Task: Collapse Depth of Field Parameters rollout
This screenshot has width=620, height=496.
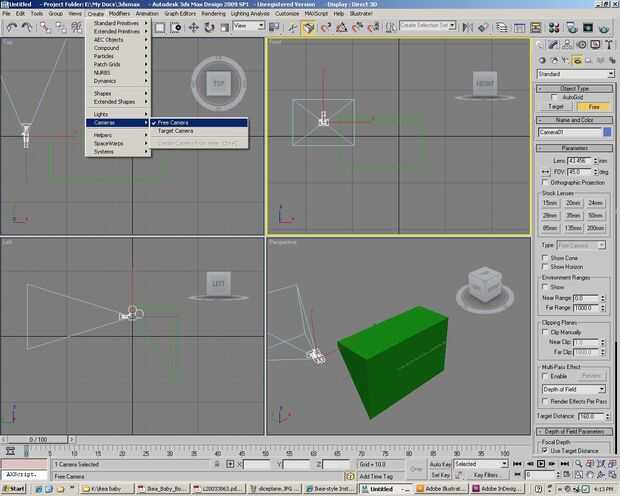Action: [x=575, y=431]
